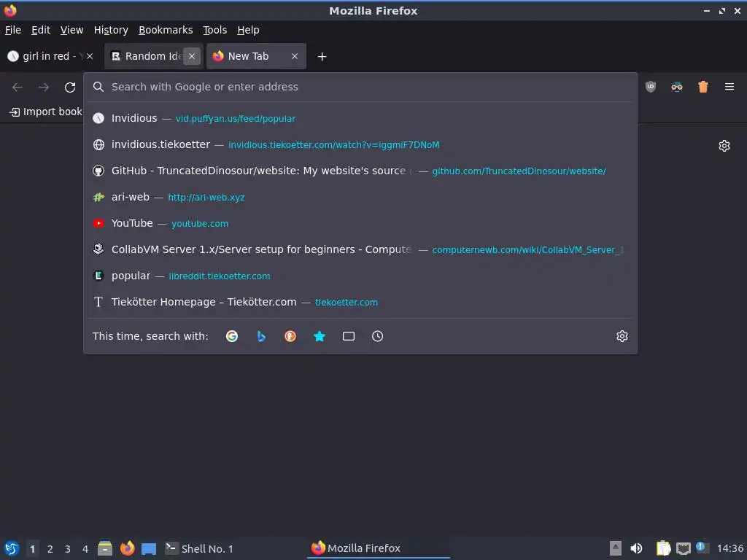
Task: Open a new tab with plus button
Action: pyautogui.click(x=322, y=57)
